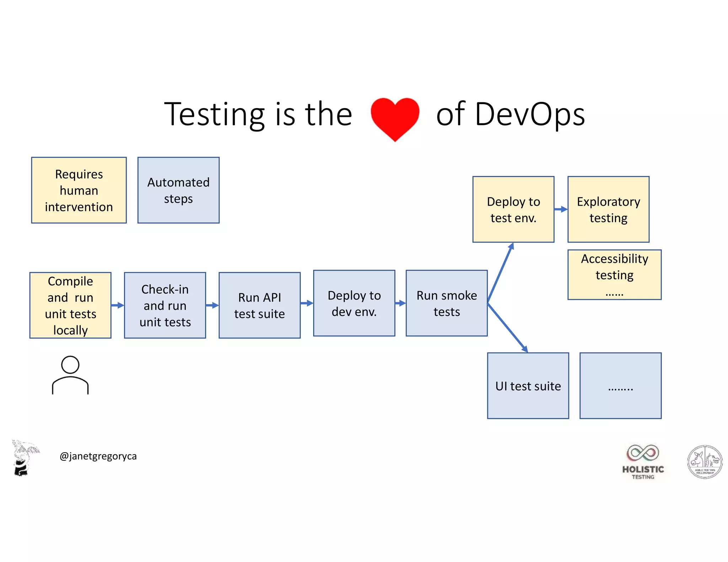Viewport: 728px width, 562px height.
Task: Select the Automated steps legend box
Action: (178, 190)
